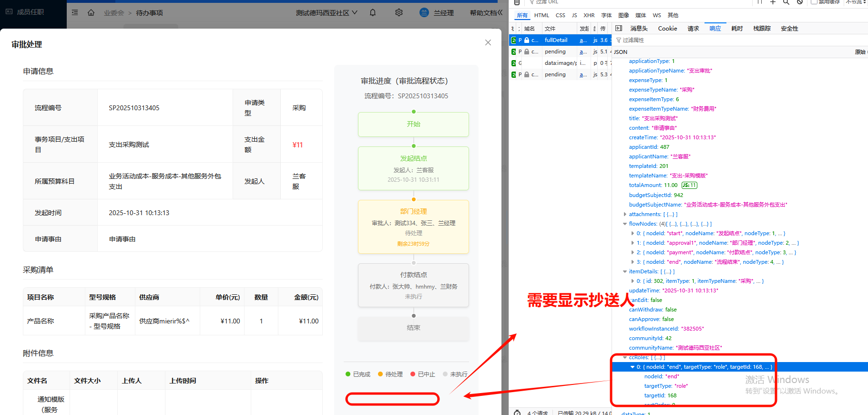This screenshot has height=415, width=868.
Task: Click the home icon in breadcrumb bar
Action: click(x=91, y=13)
